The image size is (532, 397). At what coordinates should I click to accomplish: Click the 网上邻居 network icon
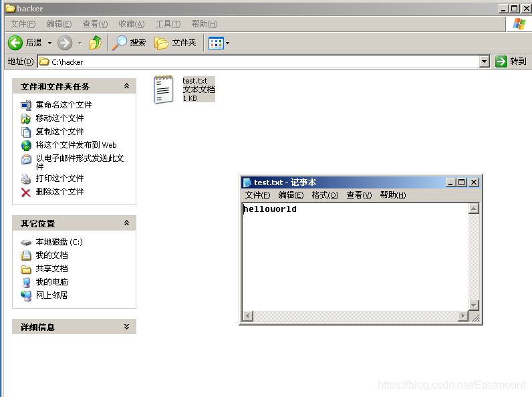(26, 295)
